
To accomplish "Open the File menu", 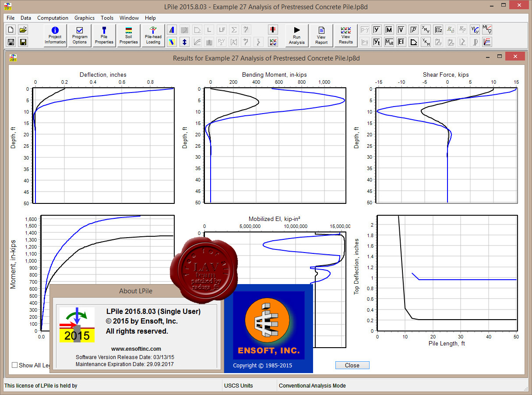I will coord(11,18).
